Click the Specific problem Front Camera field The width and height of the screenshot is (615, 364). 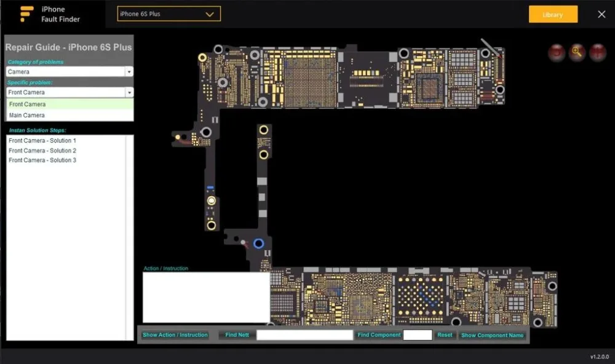point(66,92)
